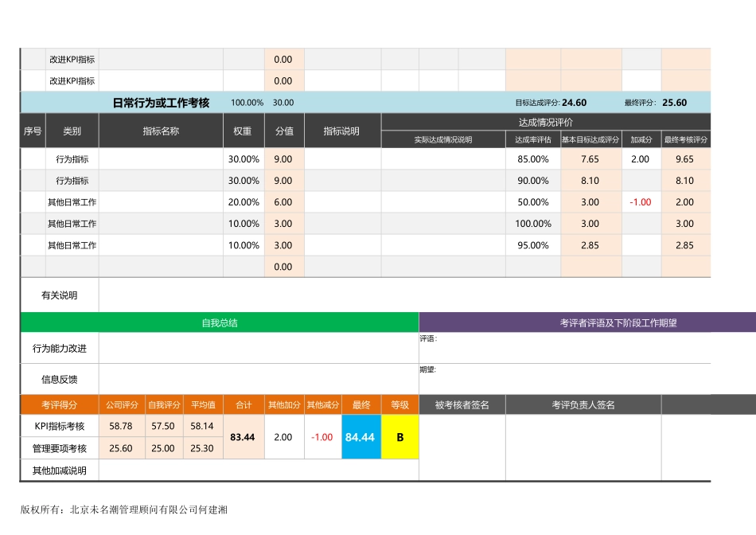Click the 85.00% achievement rate cell
756x535 pixels.
(533, 159)
